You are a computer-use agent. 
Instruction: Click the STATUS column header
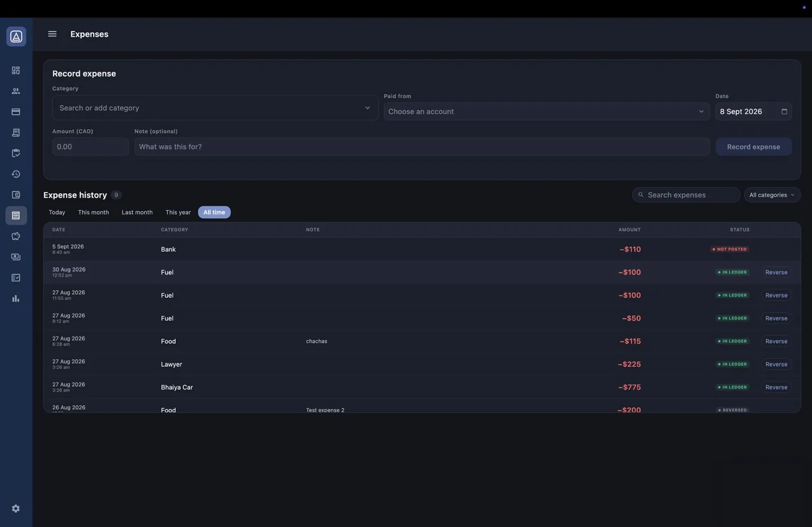pos(739,230)
